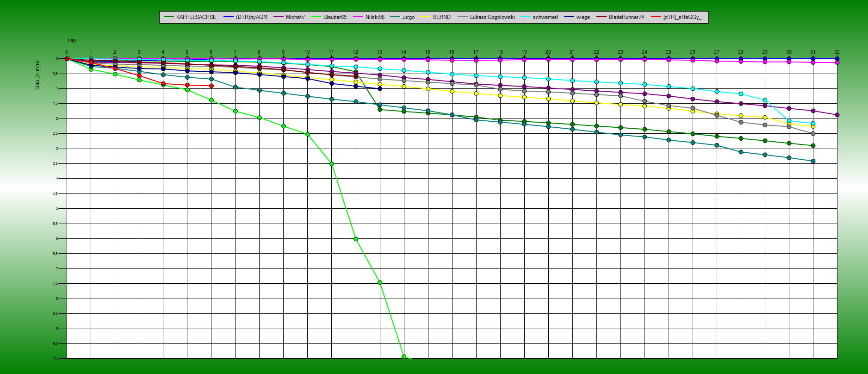Click schwamerl cyan point at lap 29
Screen dimensions: 868x374
765,100
